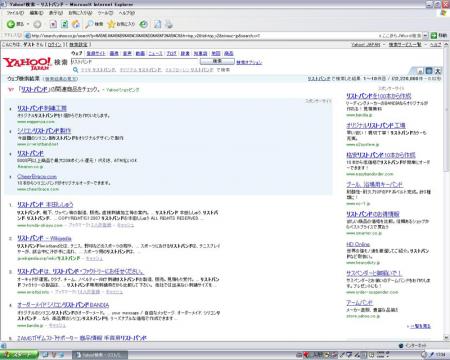Open アームバンド sidebar ad link
Screen dimensions: 450x360
click(359, 303)
